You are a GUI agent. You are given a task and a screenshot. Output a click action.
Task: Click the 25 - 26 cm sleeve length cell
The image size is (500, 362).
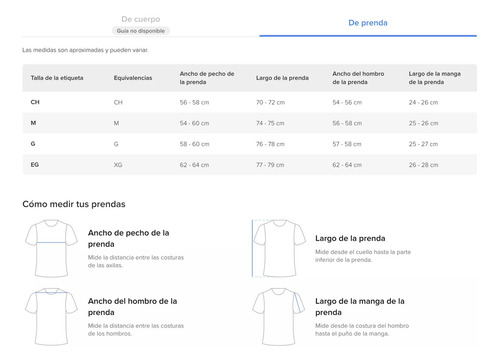point(423,123)
